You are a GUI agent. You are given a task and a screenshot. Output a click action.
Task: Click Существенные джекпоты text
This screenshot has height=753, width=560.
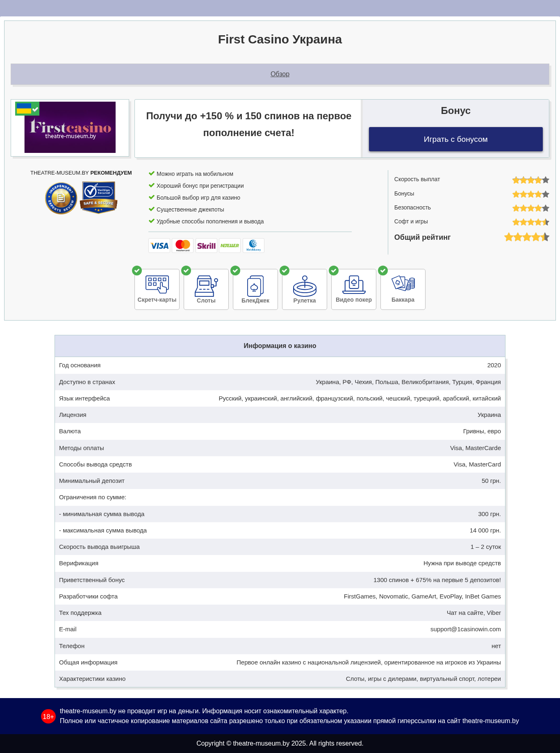pos(190,209)
